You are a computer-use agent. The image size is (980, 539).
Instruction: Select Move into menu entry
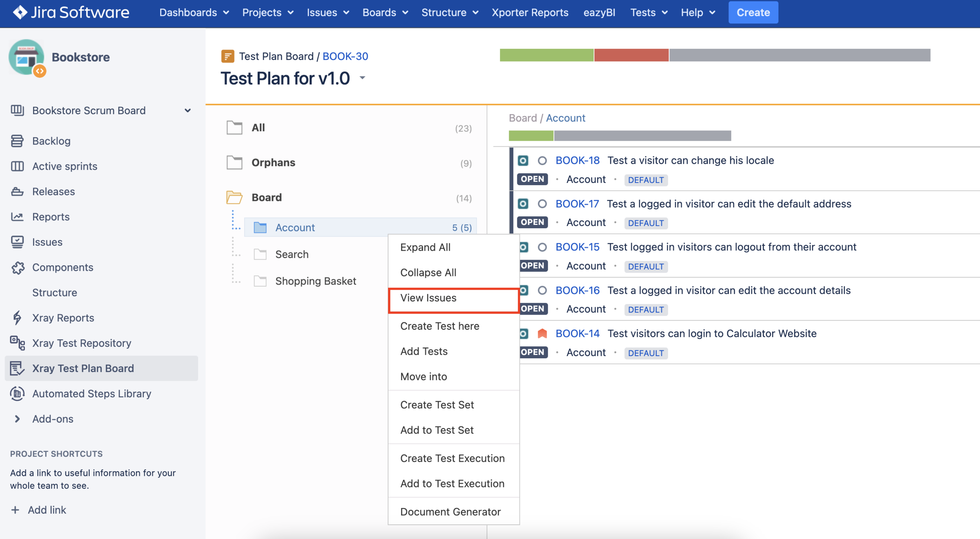click(x=454, y=377)
